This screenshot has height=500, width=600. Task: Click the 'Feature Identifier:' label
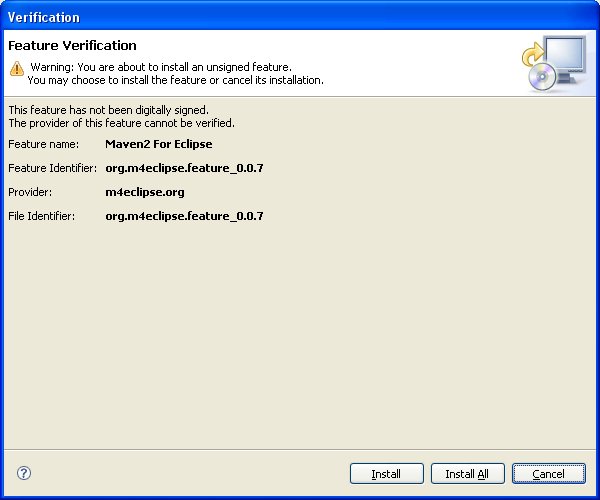click(52, 168)
